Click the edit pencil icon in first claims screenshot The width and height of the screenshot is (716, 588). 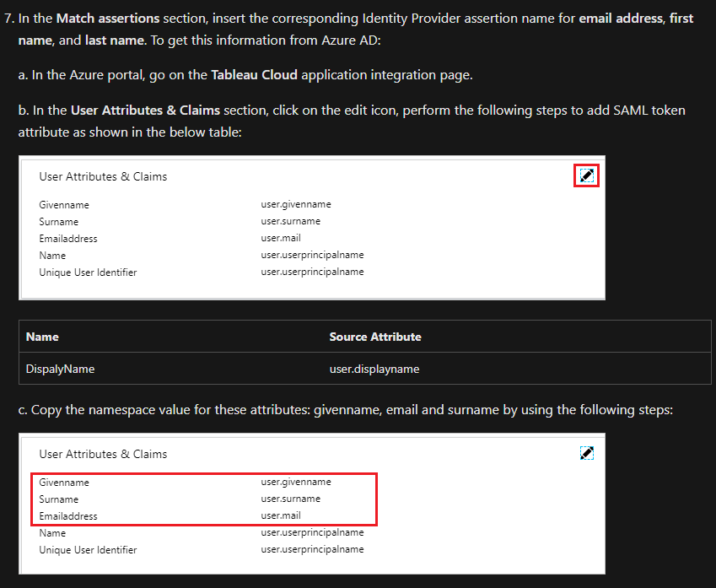[586, 175]
